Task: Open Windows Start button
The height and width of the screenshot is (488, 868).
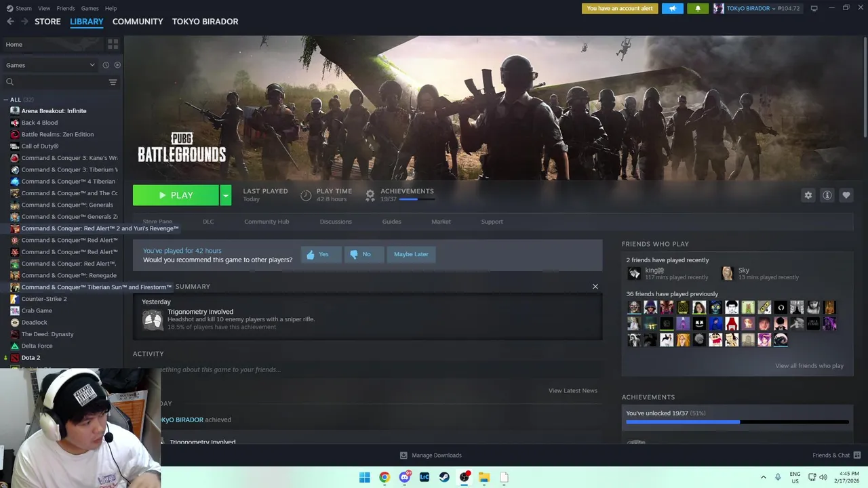Action: pyautogui.click(x=364, y=477)
